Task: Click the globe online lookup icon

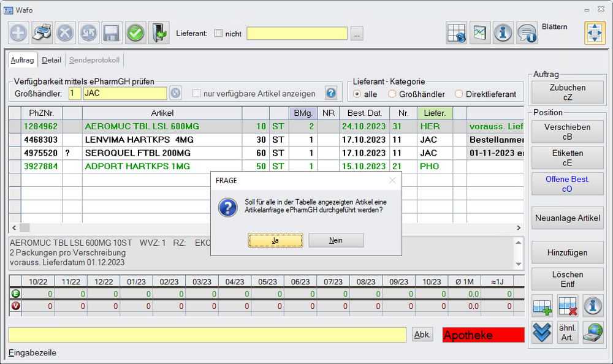Action: [593, 333]
